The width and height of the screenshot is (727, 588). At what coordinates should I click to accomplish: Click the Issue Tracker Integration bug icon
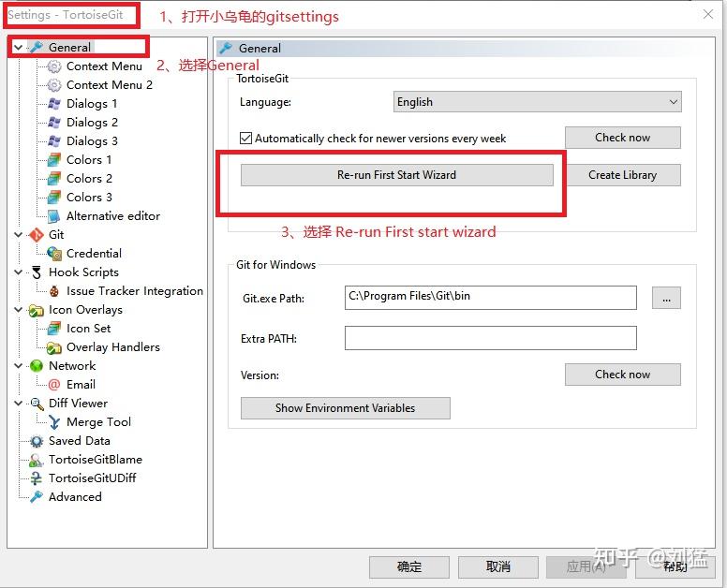click(54, 291)
